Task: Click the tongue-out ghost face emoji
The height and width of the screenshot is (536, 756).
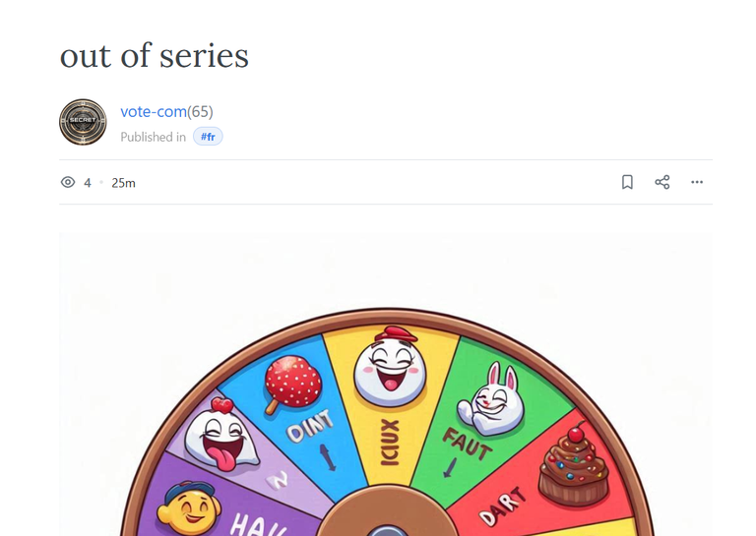Action: click(x=220, y=435)
